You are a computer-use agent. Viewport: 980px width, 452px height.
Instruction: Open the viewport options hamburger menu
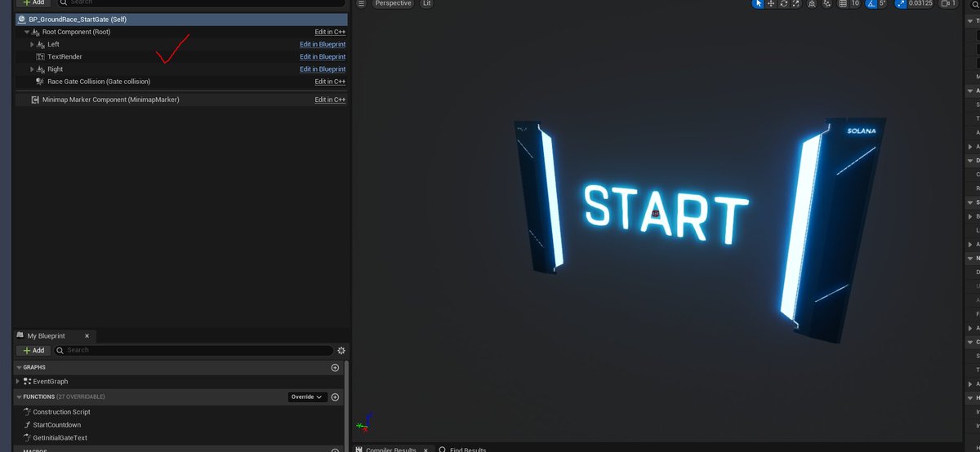coord(362,3)
